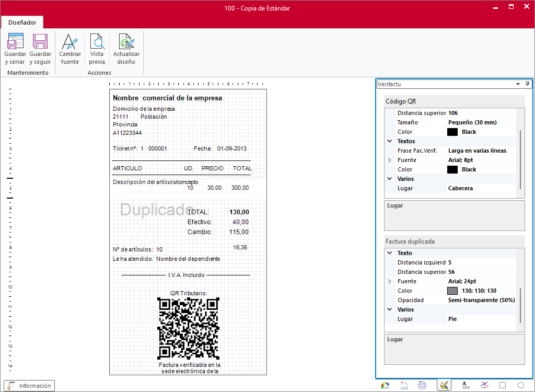This screenshot has height=392, width=535.
Task: Select the 'I.V.A. Incluido' text
Action: pos(187,275)
